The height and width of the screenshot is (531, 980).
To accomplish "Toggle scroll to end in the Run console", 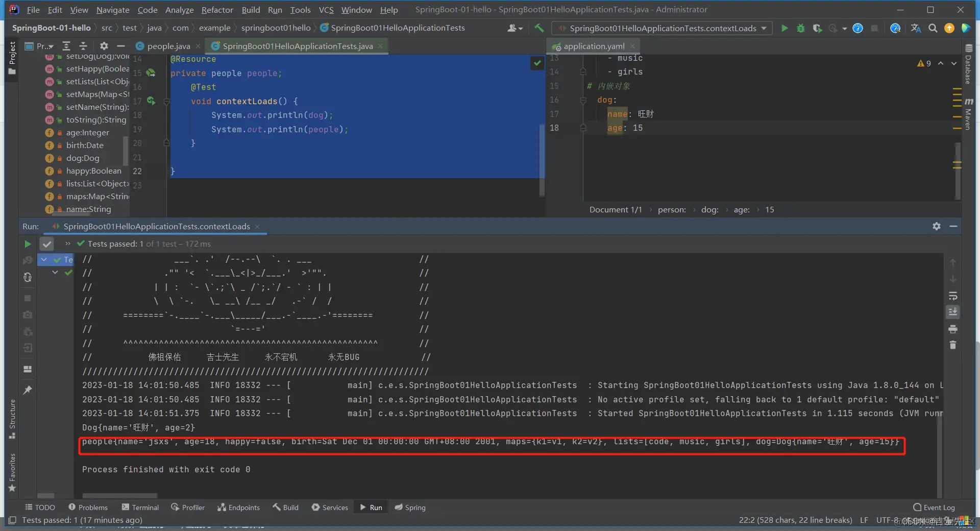I will (953, 312).
